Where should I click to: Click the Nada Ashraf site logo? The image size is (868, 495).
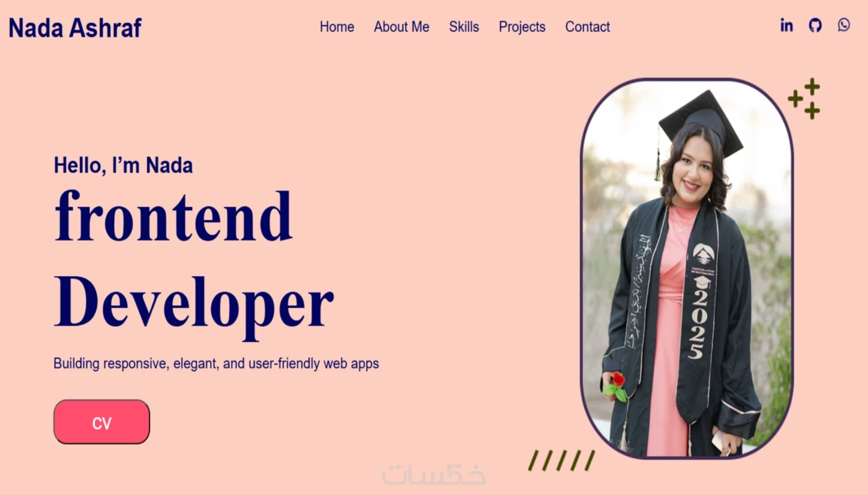pyautogui.click(x=75, y=28)
